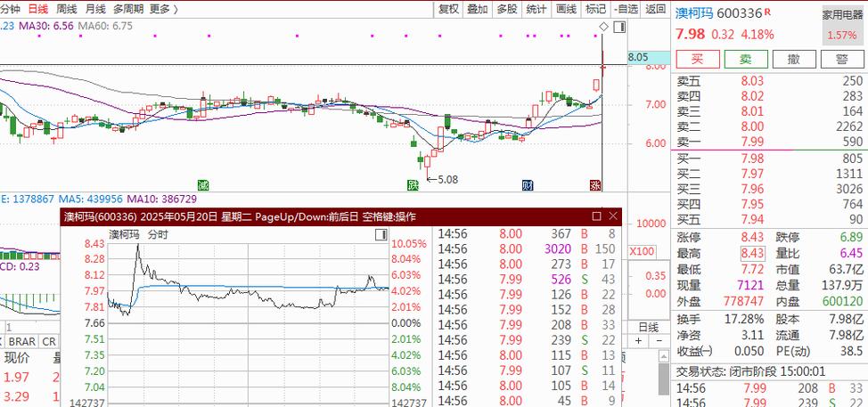
Task: Click the red 涨 event marker
Action: coord(595,185)
